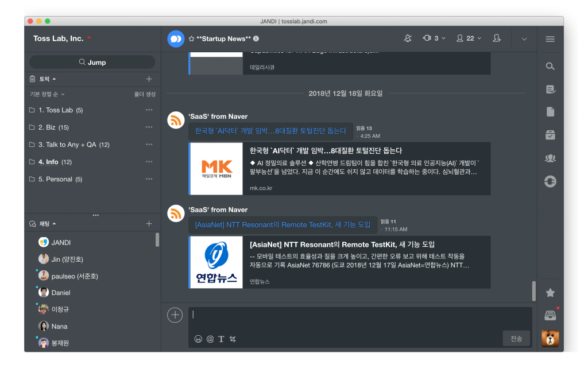Click the emoji icon in message toolbar
The height and width of the screenshot is (384, 588).
[x=198, y=339]
